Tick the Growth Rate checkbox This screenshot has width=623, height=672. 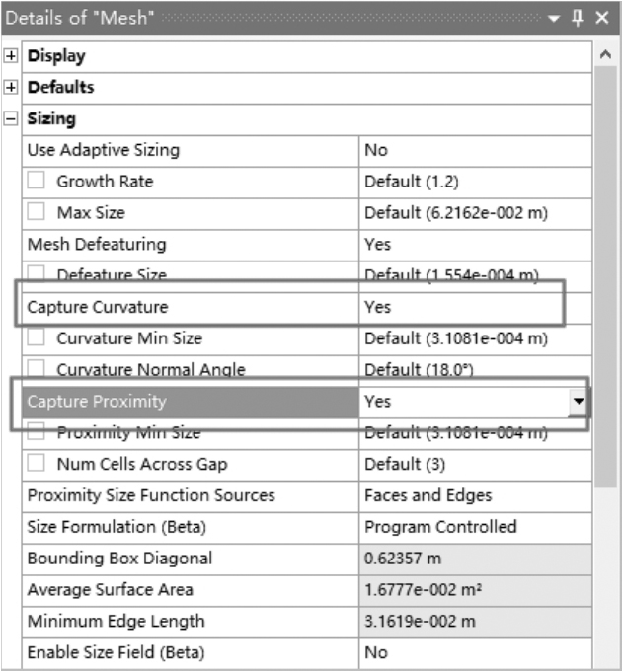click(x=37, y=182)
